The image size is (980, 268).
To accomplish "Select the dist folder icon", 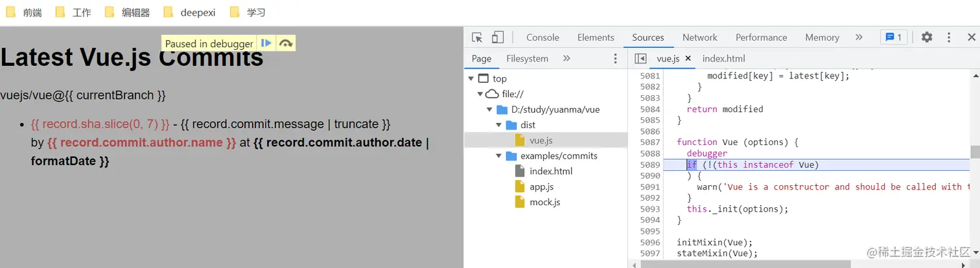I will click(x=511, y=125).
